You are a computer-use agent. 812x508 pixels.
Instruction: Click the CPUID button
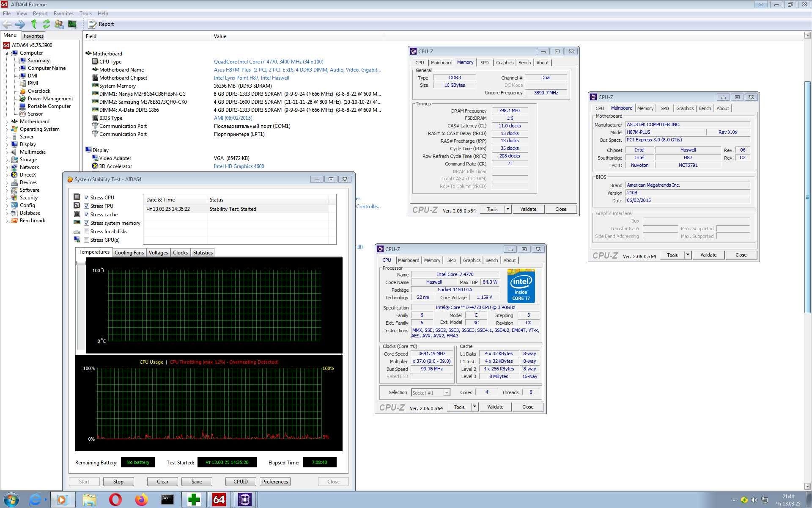pos(241,482)
